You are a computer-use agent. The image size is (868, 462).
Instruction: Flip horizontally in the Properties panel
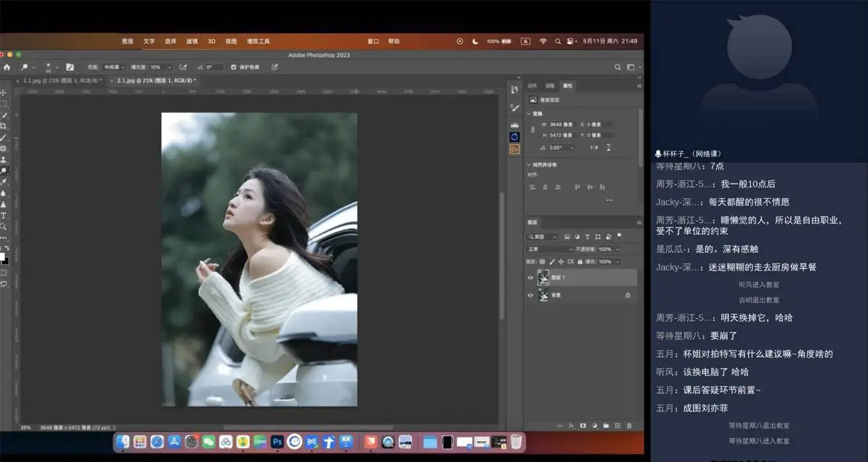pyautogui.click(x=594, y=147)
